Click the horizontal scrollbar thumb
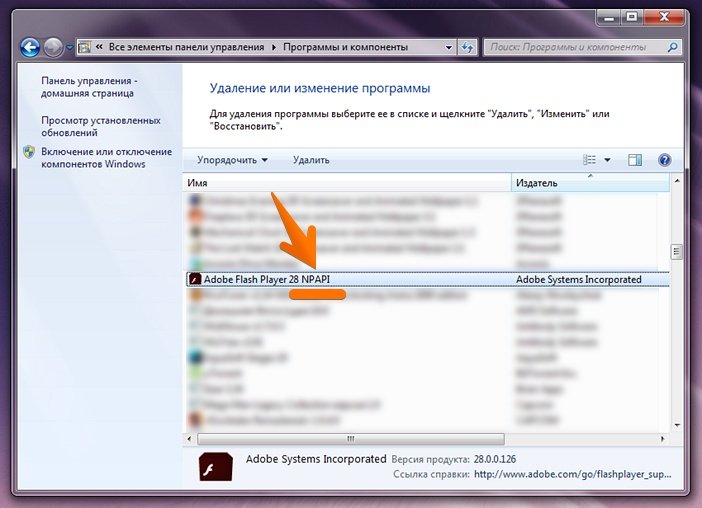The height and width of the screenshot is (508, 702). (x=351, y=439)
